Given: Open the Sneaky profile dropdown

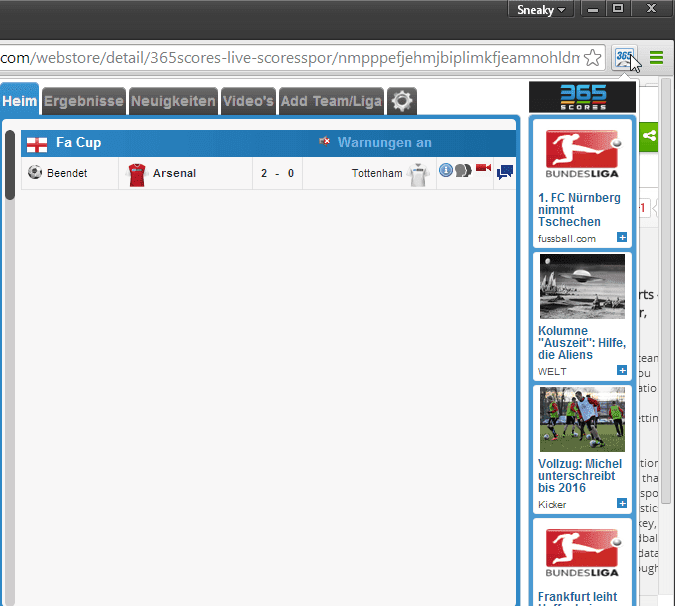Looking at the screenshot, I should [541, 9].
